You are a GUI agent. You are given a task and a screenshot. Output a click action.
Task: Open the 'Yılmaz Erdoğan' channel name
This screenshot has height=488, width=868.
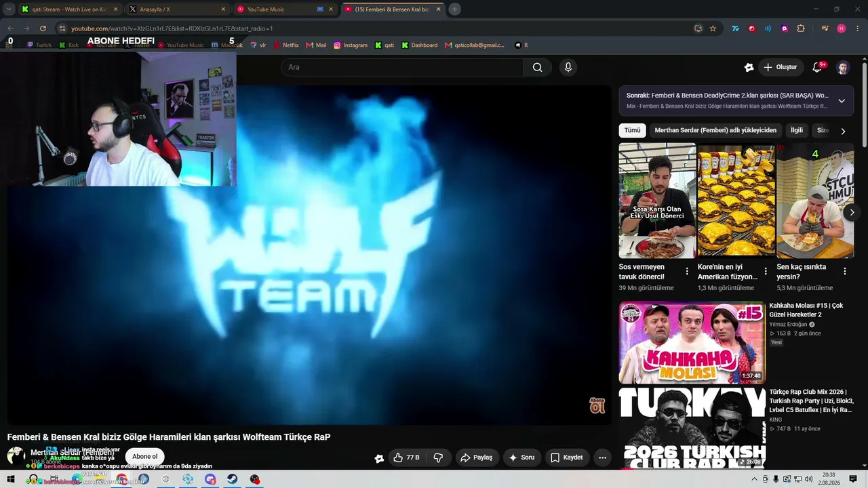[789, 325]
